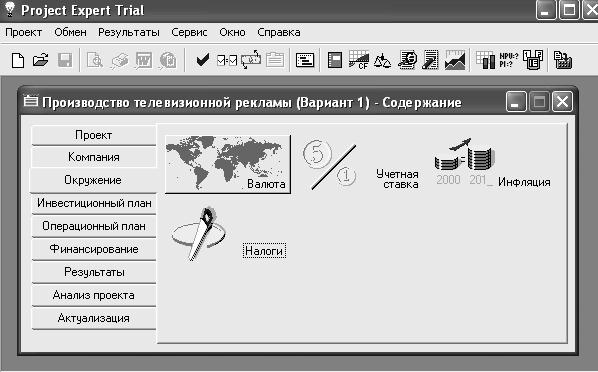The width and height of the screenshot is (598, 372).
Task: Click the Содержание window title icon
Action: click(x=31, y=102)
